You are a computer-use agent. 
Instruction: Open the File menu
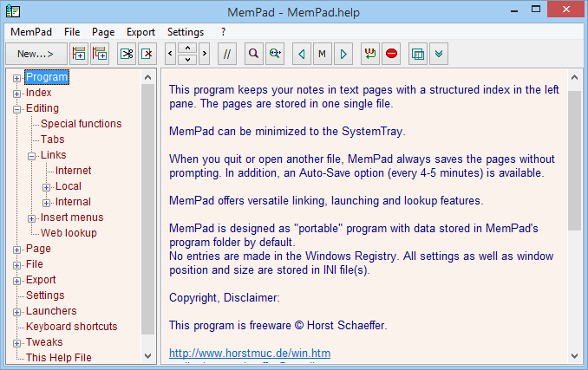(x=72, y=32)
